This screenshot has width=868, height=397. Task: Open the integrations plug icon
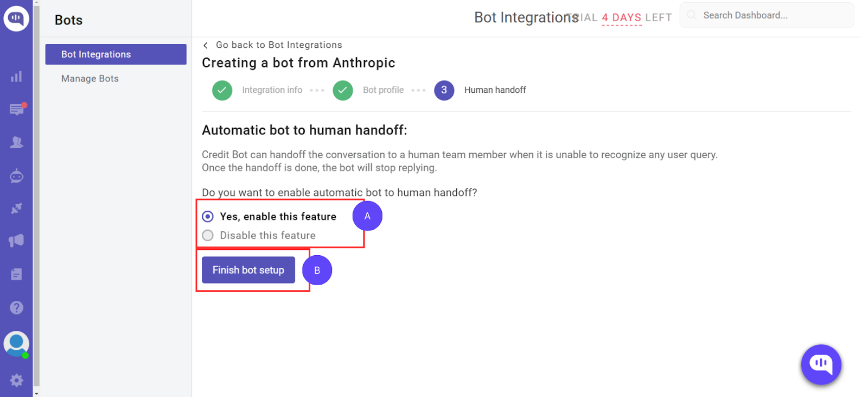click(x=17, y=209)
